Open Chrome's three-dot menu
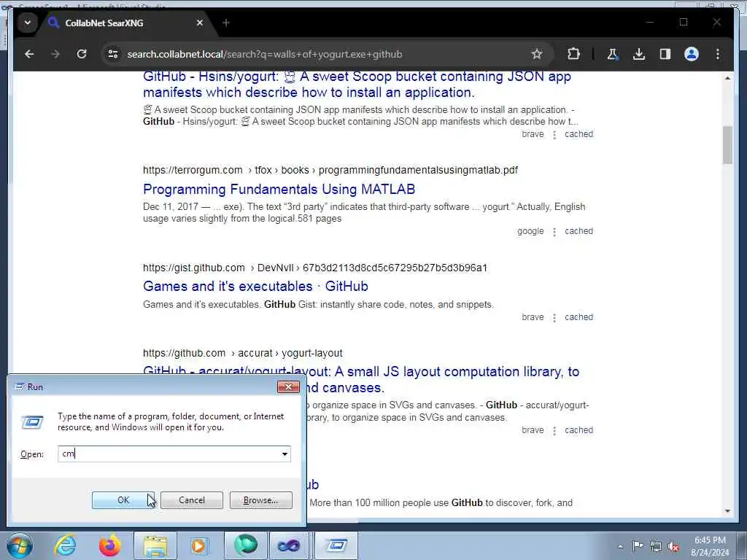This screenshot has height=560, width=747. click(718, 54)
